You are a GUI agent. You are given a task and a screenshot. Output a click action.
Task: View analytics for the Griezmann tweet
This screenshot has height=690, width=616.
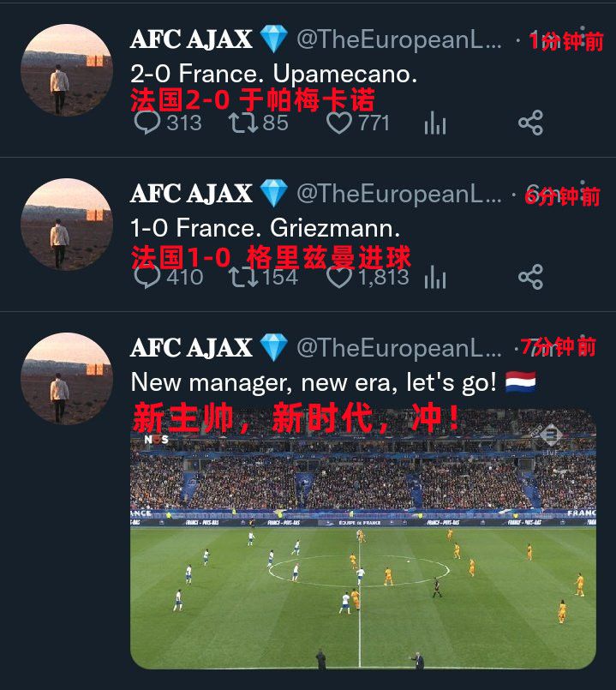pos(435,277)
